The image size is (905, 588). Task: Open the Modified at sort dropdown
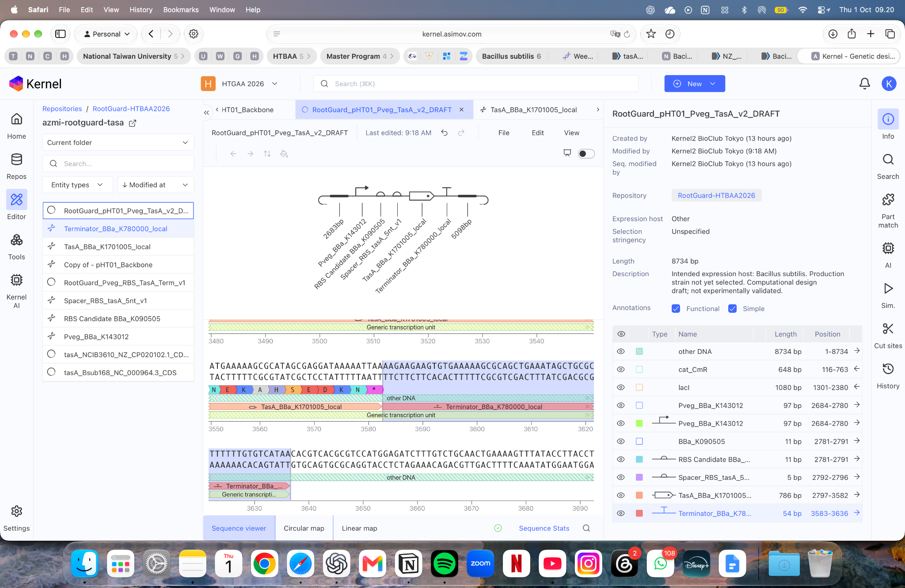(156, 185)
